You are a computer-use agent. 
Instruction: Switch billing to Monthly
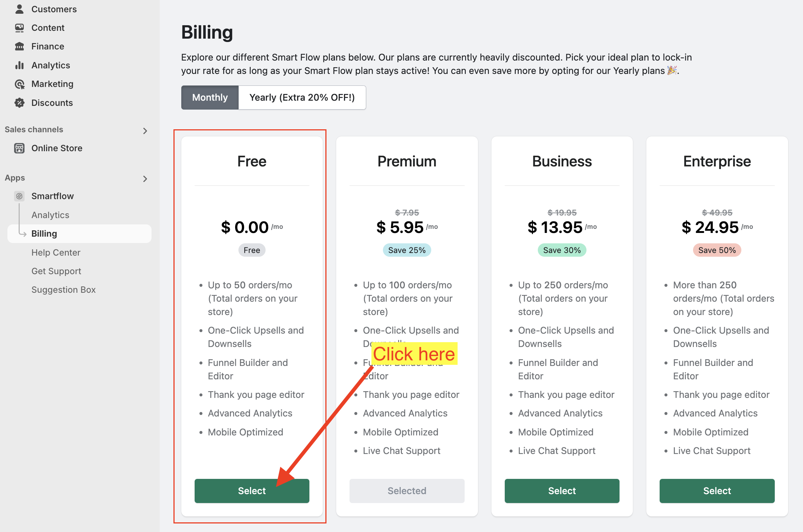tap(210, 97)
